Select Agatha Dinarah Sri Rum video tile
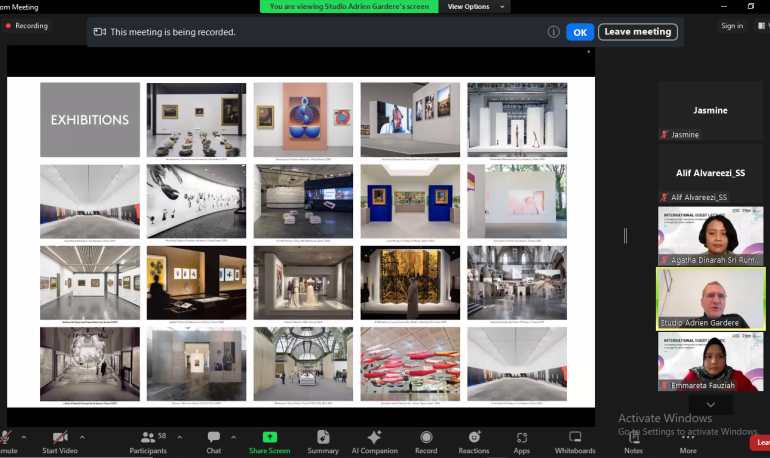Viewport: 770px width, 458px height. [x=710, y=236]
